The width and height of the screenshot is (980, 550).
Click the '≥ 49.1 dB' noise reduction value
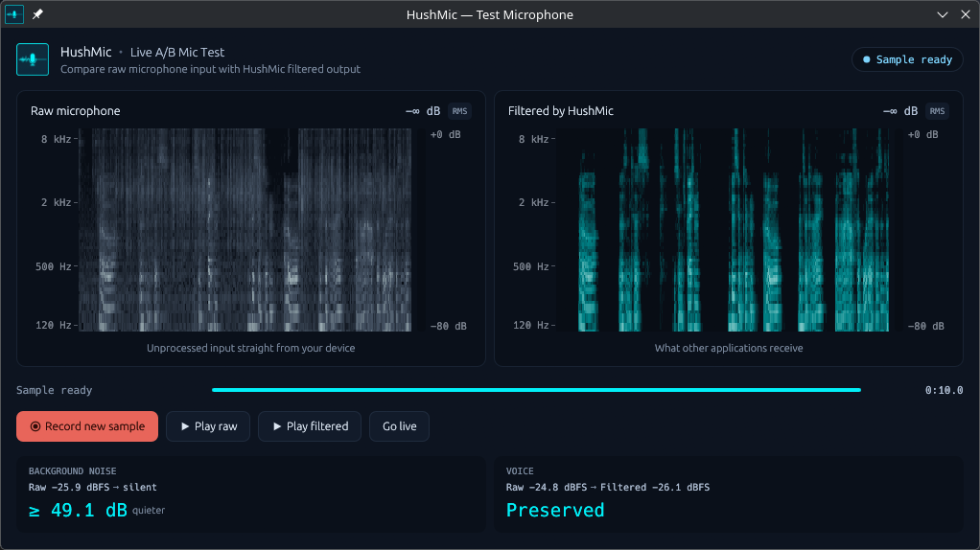[x=78, y=510]
